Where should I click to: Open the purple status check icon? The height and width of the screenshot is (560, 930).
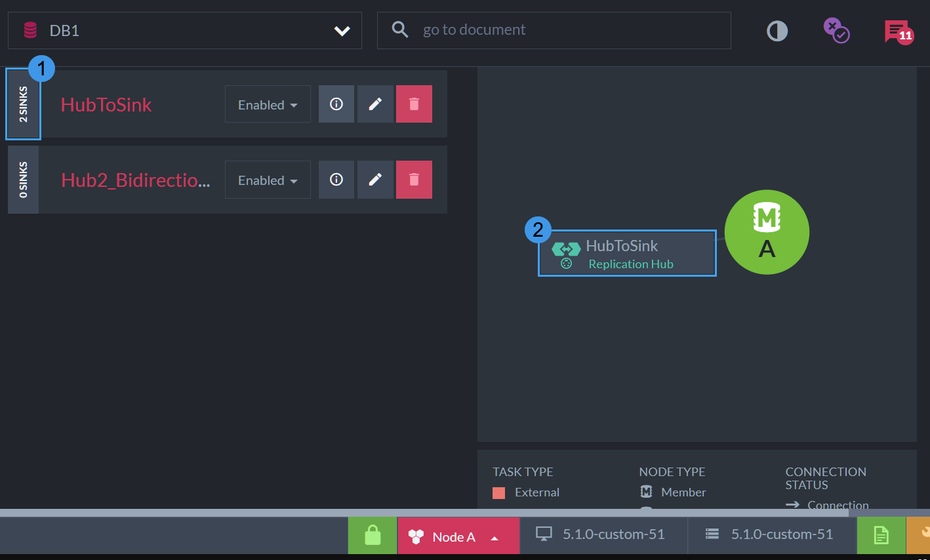coord(836,31)
